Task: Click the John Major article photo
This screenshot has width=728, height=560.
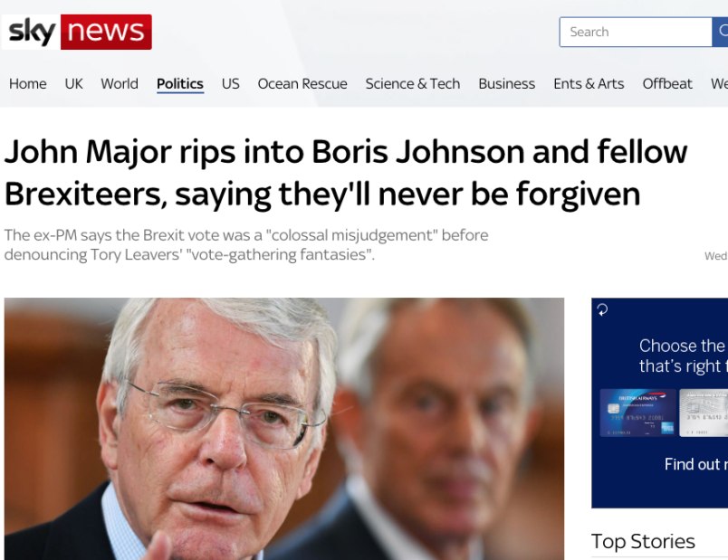Action: coord(284,429)
